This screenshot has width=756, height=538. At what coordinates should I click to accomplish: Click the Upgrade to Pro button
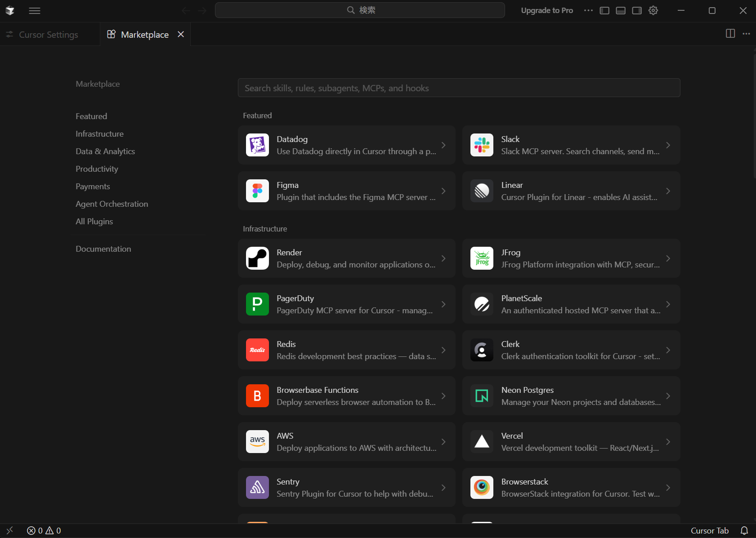pyautogui.click(x=547, y=10)
